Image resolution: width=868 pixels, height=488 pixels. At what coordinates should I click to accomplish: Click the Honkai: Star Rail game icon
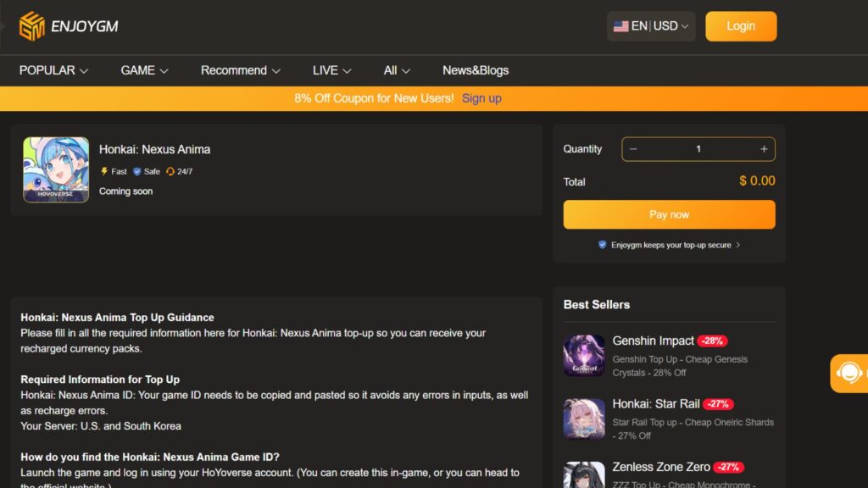(x=584, y=419)
